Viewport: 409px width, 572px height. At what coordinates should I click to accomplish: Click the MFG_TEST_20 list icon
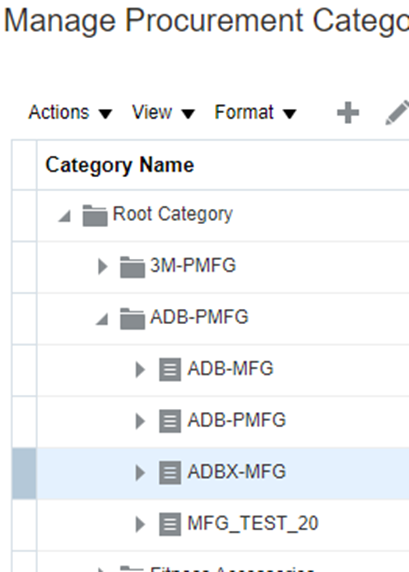[170, 524]
